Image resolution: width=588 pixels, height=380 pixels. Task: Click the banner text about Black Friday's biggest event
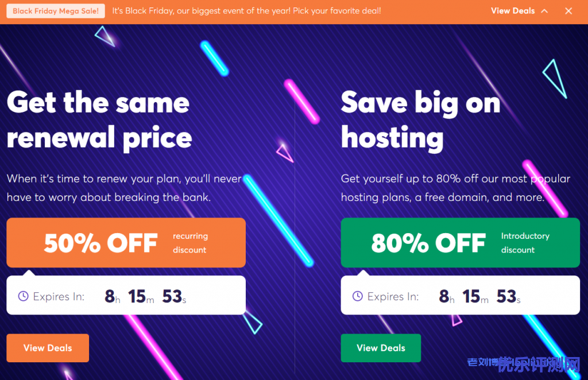246,11
